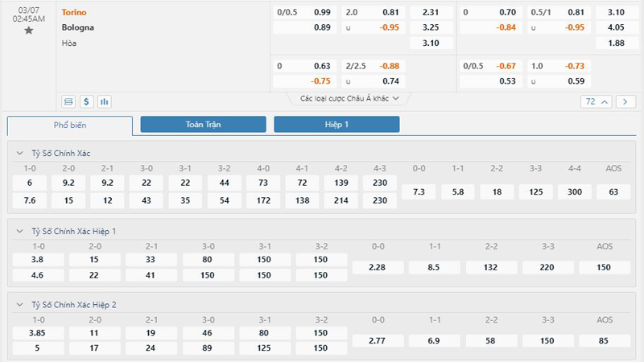This screenshot has width=644, height=362.
Task: Select under odds 0.74 alternate line
Action: point(374,81)
